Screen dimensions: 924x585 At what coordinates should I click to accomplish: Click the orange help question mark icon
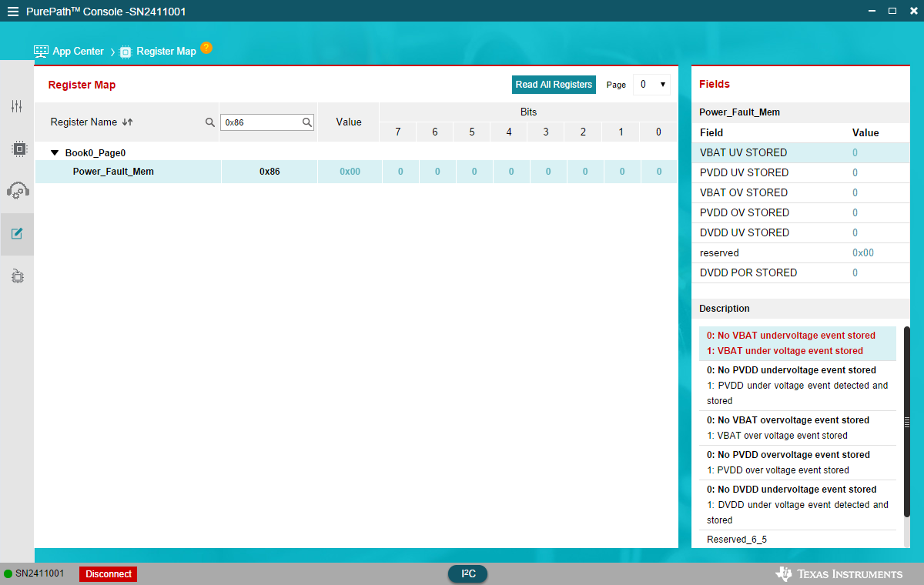[206, 48]
